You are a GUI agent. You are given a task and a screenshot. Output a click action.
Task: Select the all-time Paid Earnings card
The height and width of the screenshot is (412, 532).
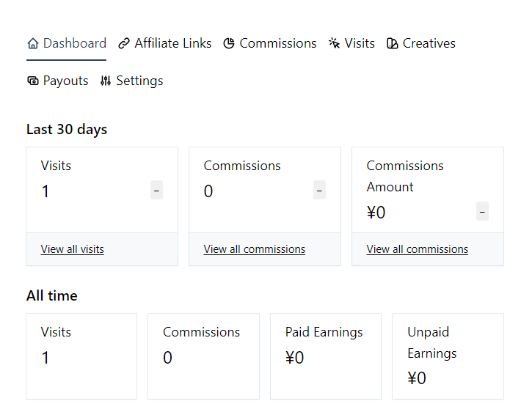coord(325,356)
